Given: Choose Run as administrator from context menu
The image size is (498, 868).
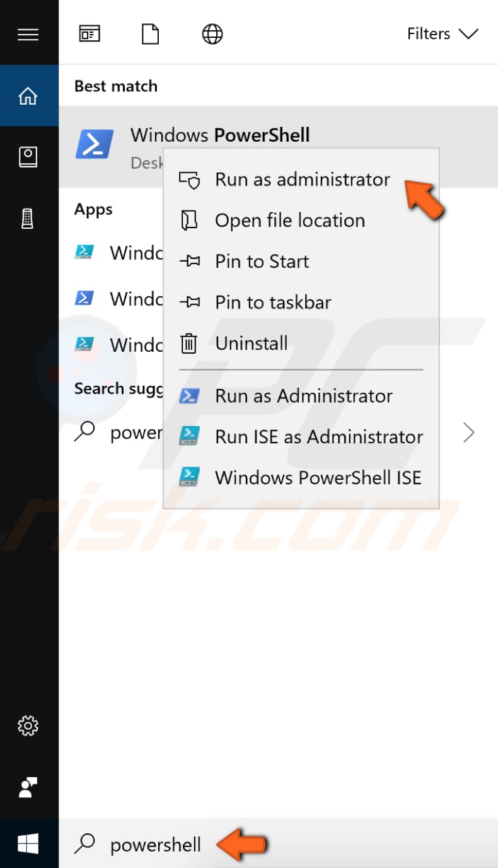Looking at the screenshot, I should (303, 180).
